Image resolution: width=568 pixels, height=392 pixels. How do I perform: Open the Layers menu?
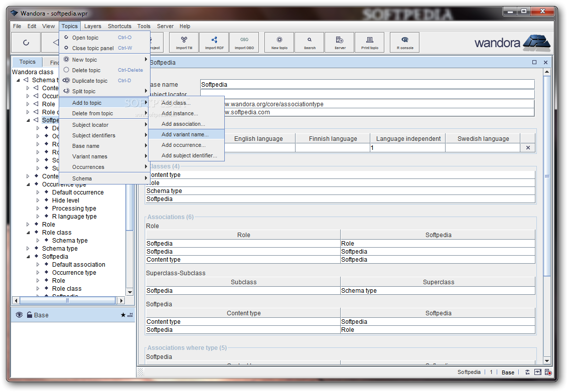93,26
